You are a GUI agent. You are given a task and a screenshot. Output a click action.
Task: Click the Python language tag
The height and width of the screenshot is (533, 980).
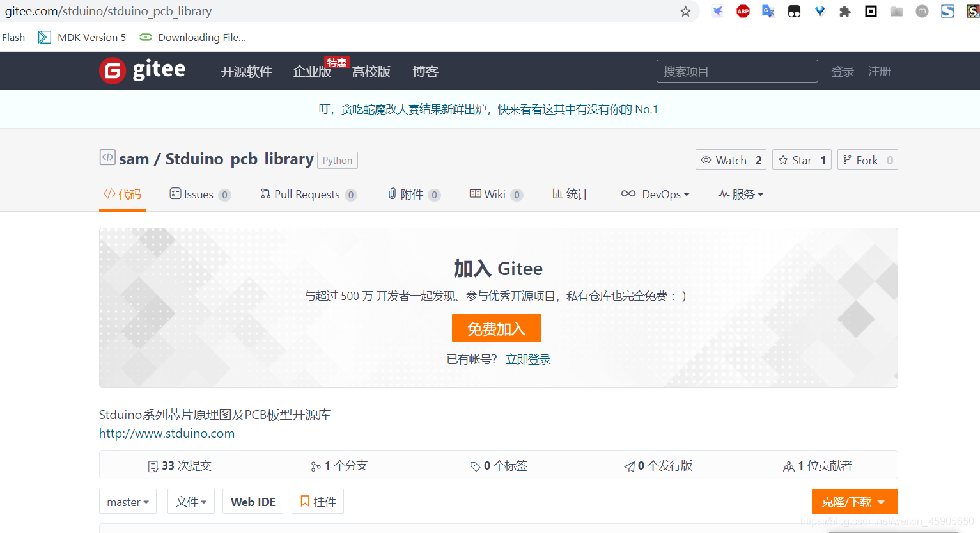tap(338, 161)
